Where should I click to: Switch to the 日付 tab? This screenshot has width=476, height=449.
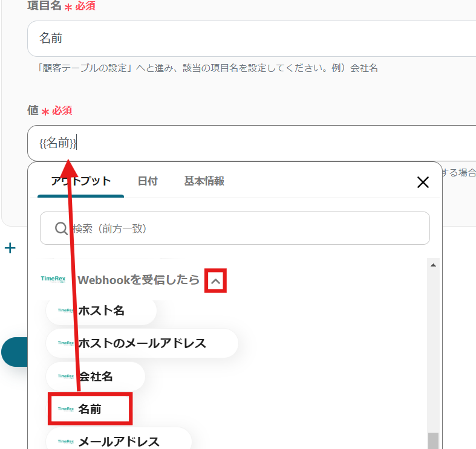(148, 181)
